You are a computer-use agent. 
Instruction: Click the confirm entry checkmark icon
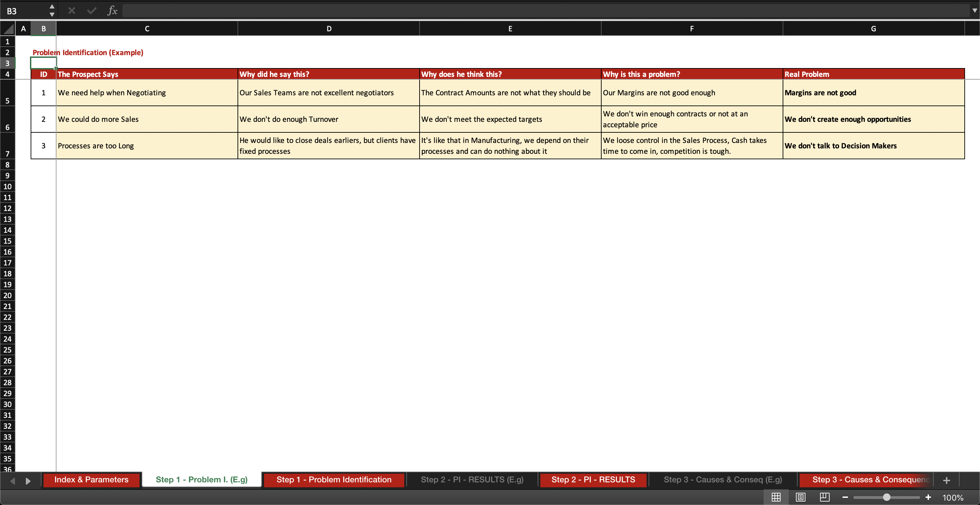[92, 11]
